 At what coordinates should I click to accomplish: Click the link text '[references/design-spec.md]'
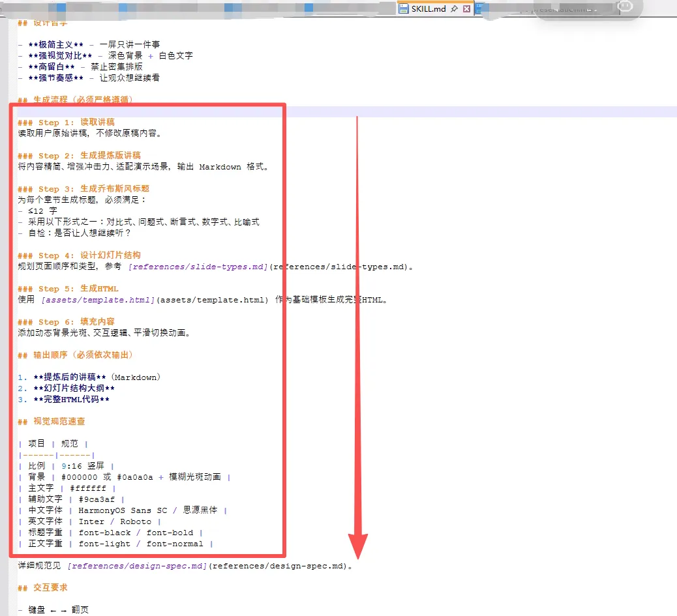(x=138, y=566)
